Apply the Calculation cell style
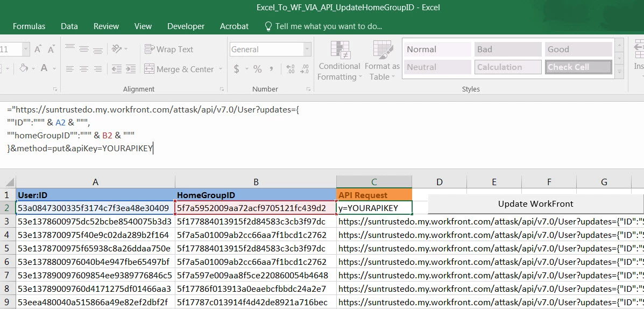 pyautogui.click(x=508, y=67)
